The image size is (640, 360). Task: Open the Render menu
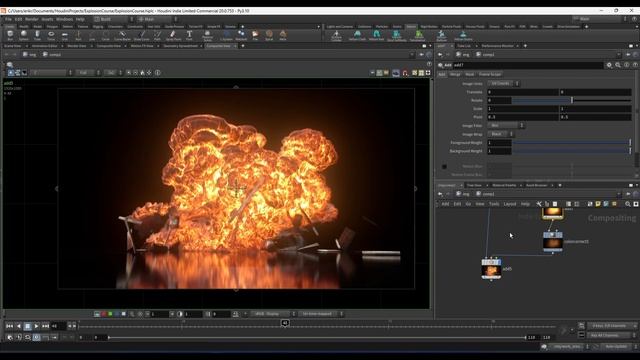click(x=32, y=19)
